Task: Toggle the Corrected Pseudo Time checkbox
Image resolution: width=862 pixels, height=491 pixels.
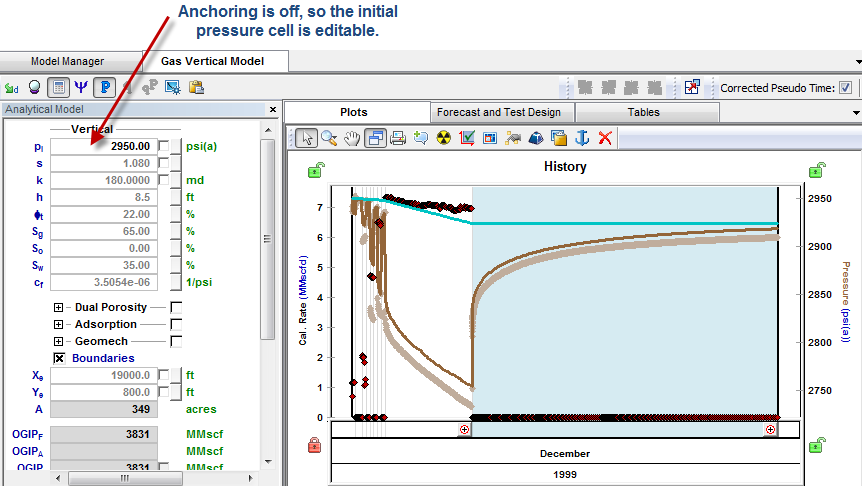Action: point(846,88)
